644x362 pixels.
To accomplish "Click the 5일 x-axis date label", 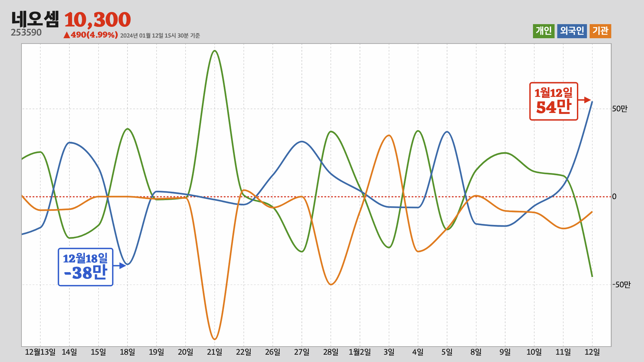I will 447,352.
